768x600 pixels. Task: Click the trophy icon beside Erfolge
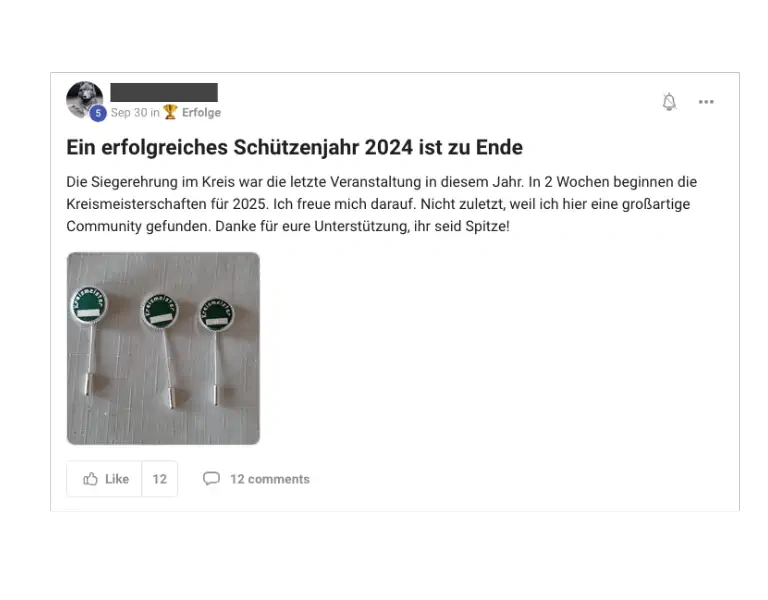pos(170,112)
